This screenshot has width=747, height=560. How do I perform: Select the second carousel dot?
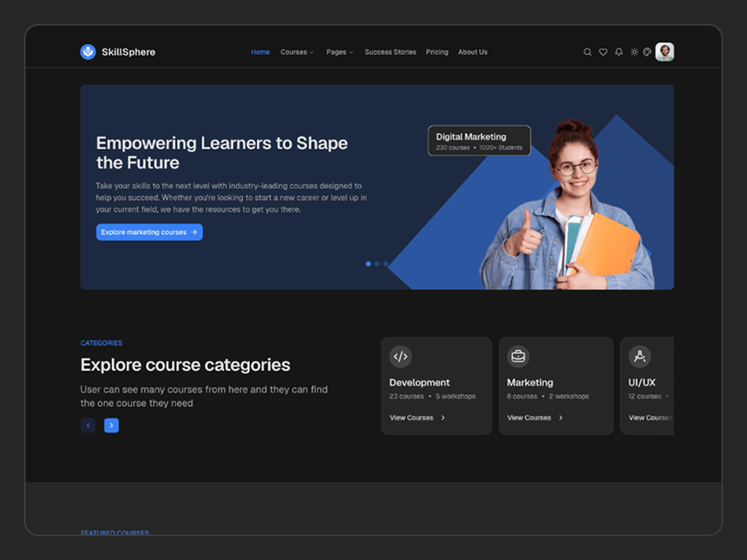[377, 264]
